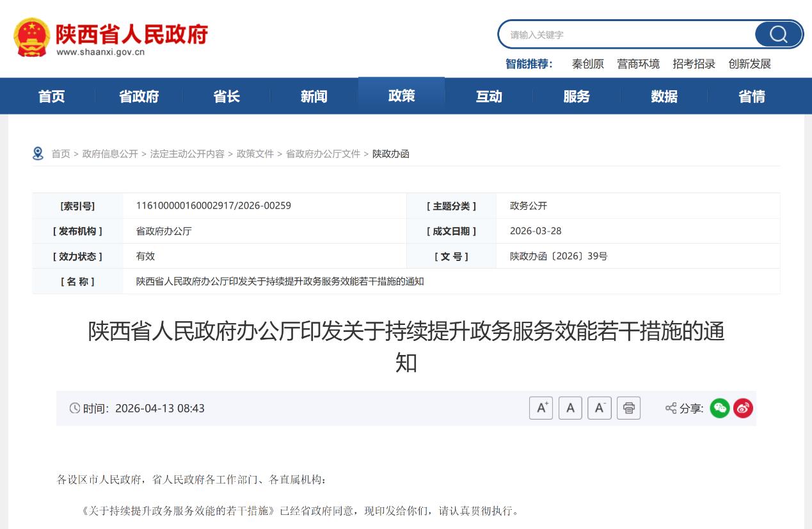This screenshot has width=812, height=529.
Task: Click the publish time 2026-04-13 08:43
Action: 160,408
